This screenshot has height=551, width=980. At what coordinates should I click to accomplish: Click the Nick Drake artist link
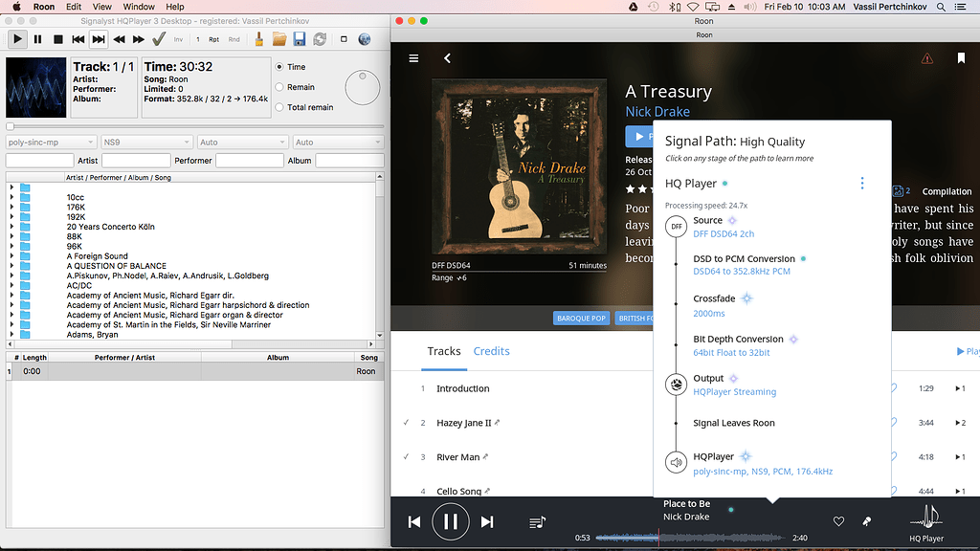[657, 112]
